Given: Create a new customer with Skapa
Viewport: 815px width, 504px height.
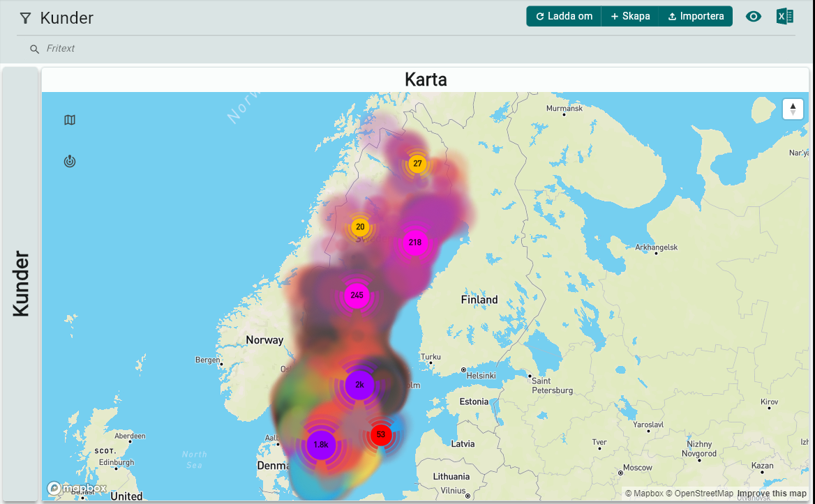Looking at the screenshot, I should (x=630, y=16).
